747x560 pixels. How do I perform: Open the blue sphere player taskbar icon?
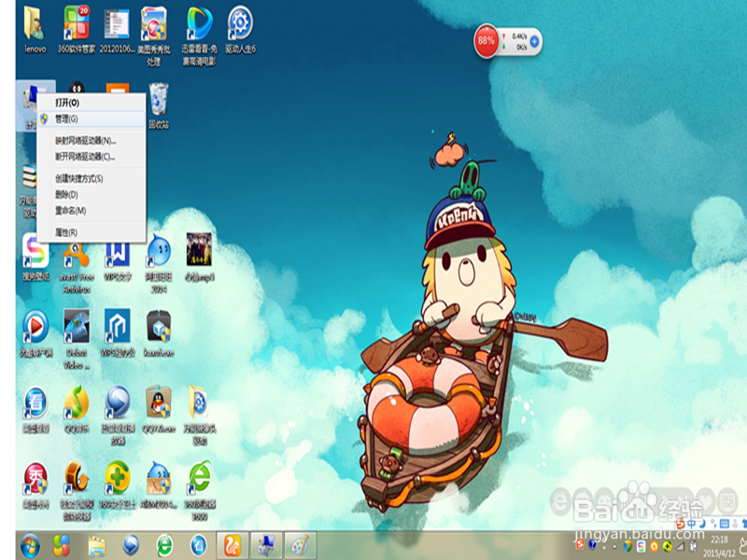(131, 546)
